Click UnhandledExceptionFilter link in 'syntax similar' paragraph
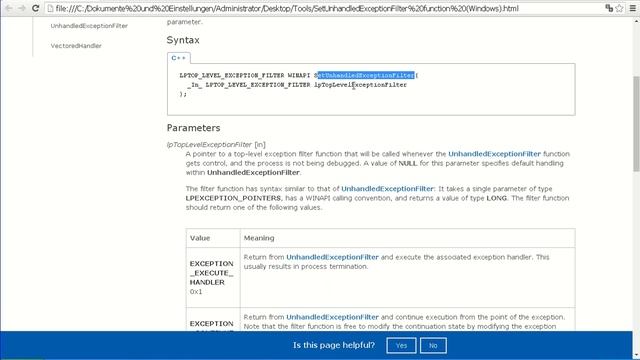This screenshot has width=640, height=360. (x=387, y=189)
